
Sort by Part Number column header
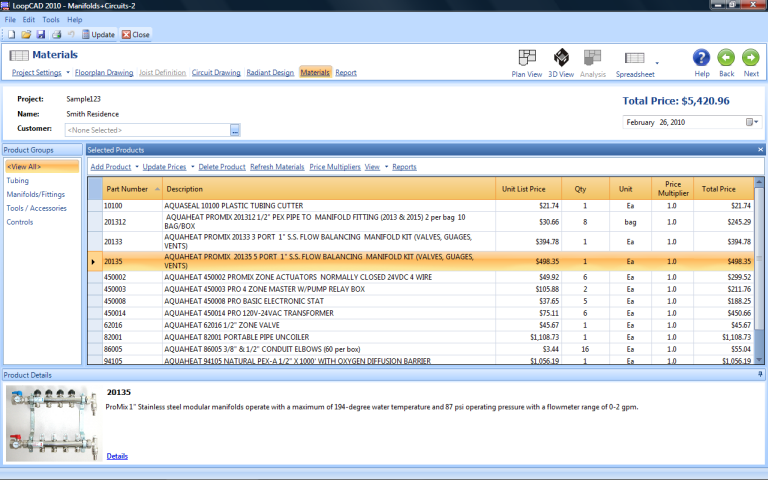click(x=132, y=189)
